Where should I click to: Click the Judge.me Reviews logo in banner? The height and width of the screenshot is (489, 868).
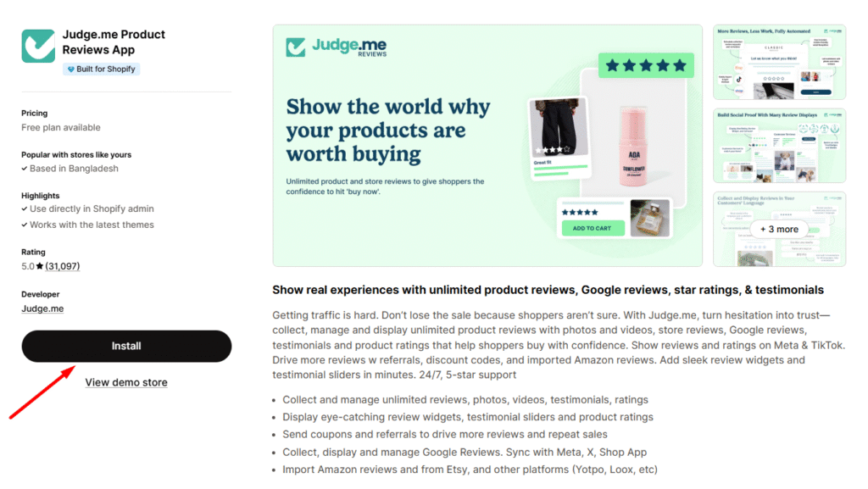coord(336,47)
